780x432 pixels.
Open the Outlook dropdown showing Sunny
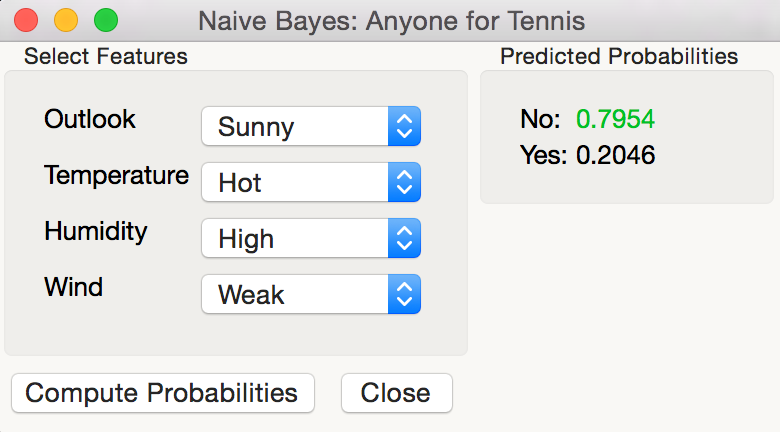[295, 127]
